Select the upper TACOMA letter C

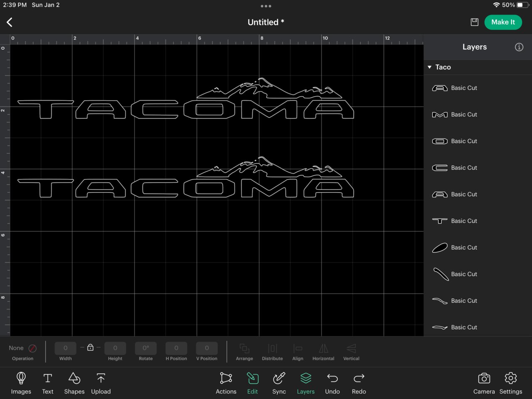pos(155,110)
